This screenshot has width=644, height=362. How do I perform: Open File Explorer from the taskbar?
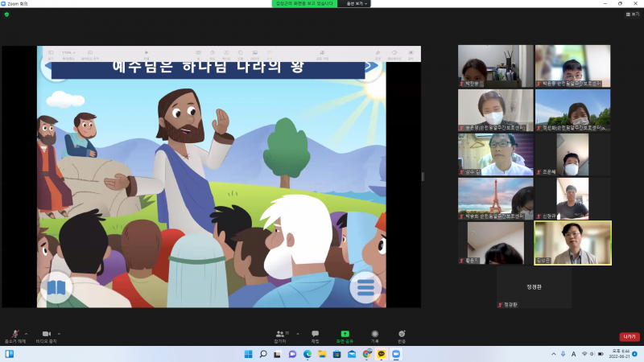pyautogui.click(x=322, y=354)
